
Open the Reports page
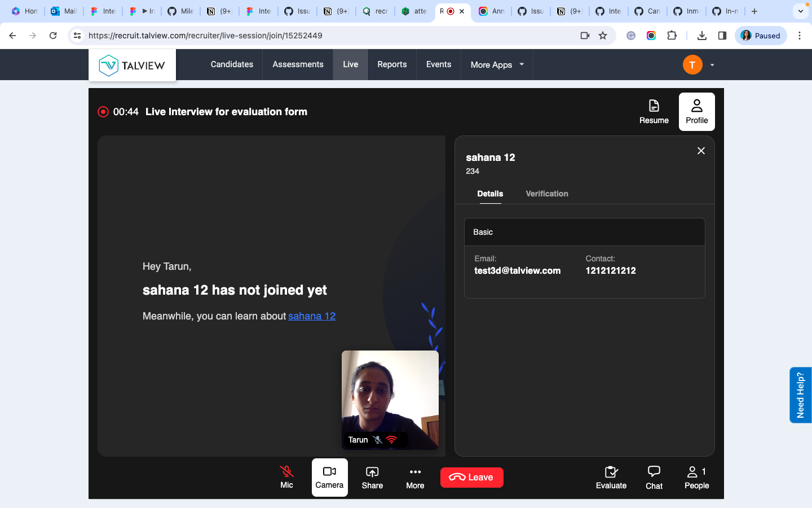[x=392, y=64]
